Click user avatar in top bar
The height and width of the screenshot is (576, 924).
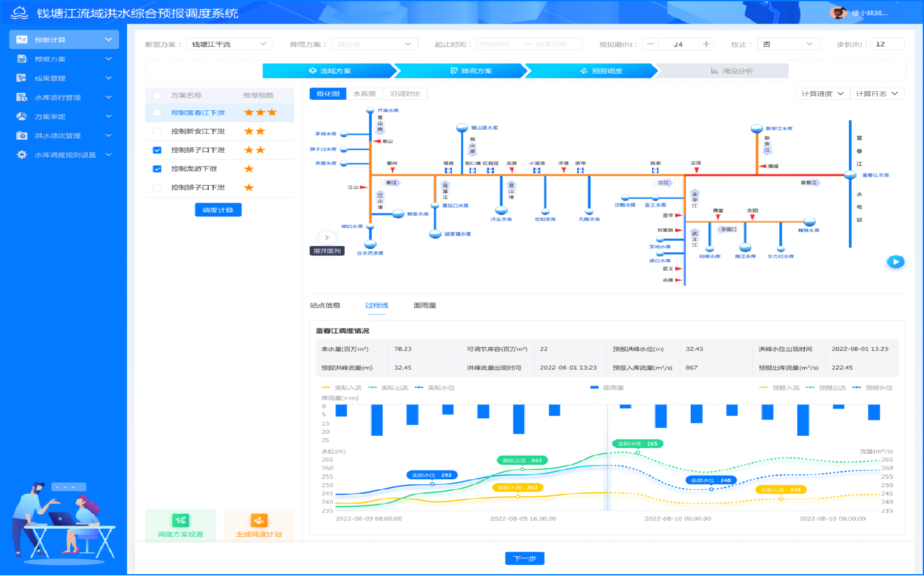(839, 12)
